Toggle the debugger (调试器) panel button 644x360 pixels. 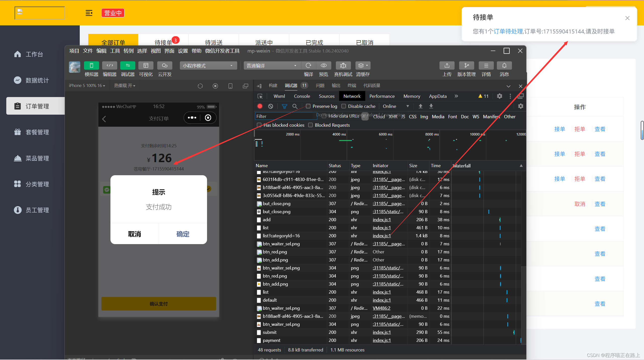pyautogui.click(x=128, y=65)
